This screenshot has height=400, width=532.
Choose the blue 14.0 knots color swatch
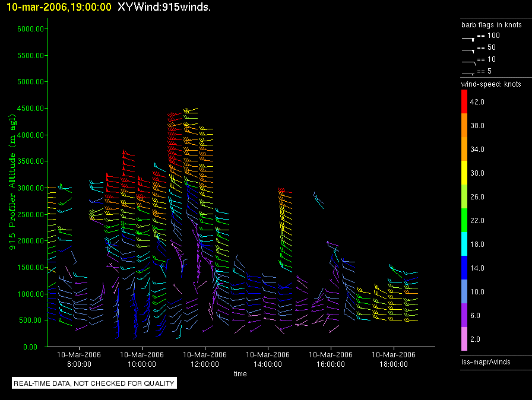pyautogui.click(x=465, y=268)
